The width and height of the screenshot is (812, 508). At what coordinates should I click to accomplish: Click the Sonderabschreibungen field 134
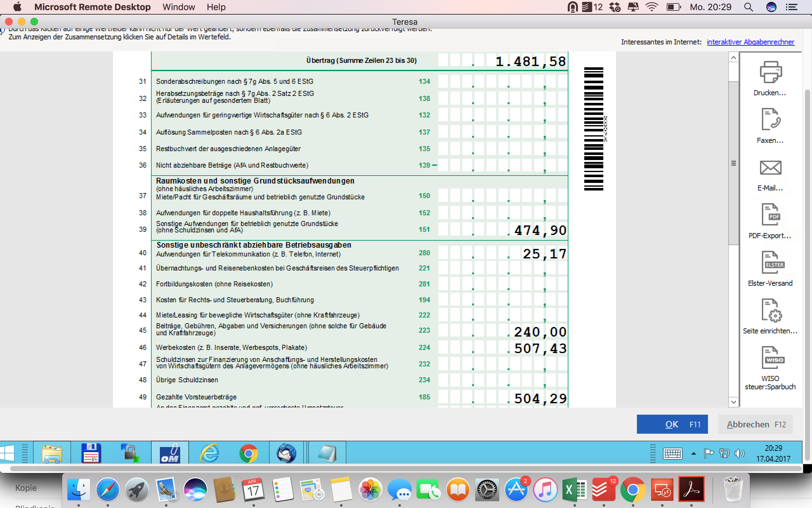(503, 82)
